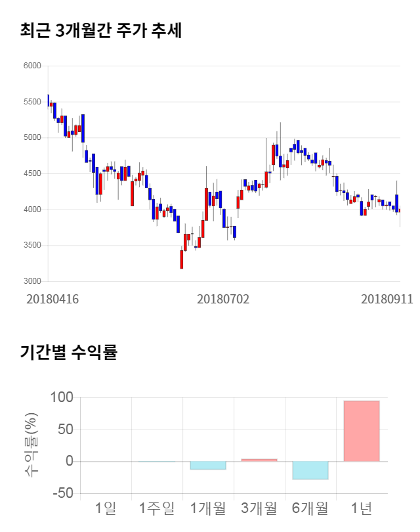Click the '최근 3개월간 주가 추세' heading
Image resolution: width=420 pixels, height=532 pixels.
[x=100, y=31]
